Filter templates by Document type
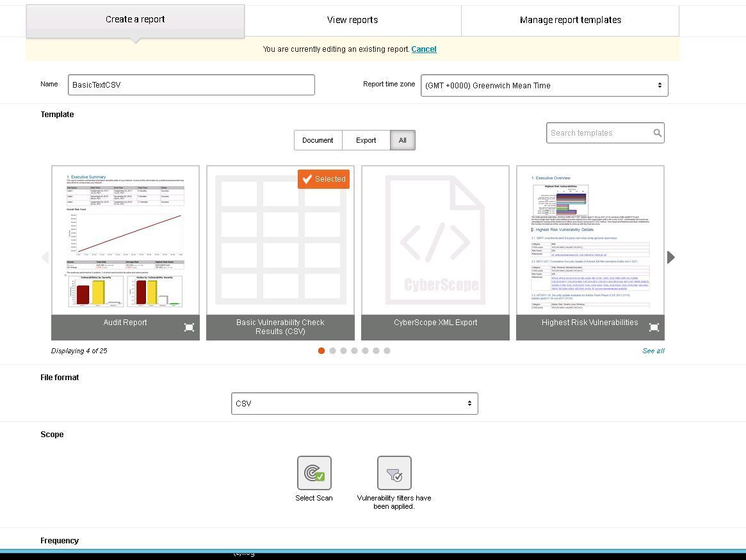This screenshot has height=560, width=746. point(318,140)
